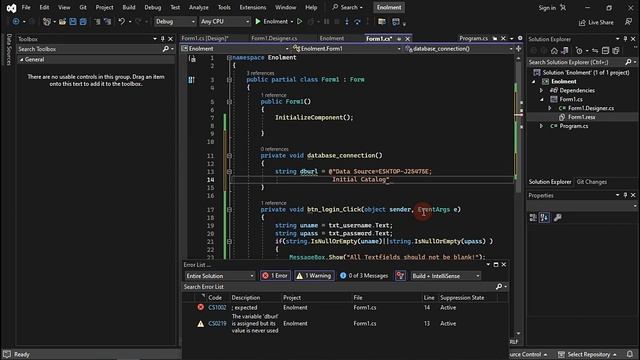Click the Description column header
640x360 pixels.
click(x=246, y=298)
